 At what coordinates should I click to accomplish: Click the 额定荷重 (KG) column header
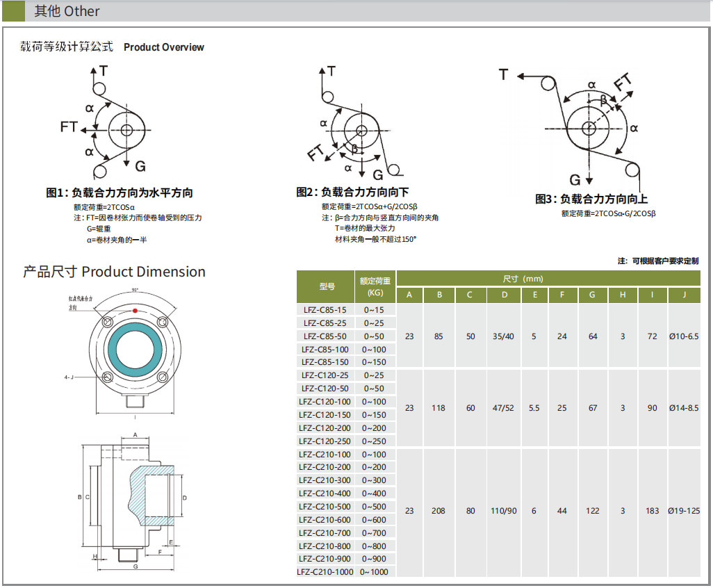[375, 286]
